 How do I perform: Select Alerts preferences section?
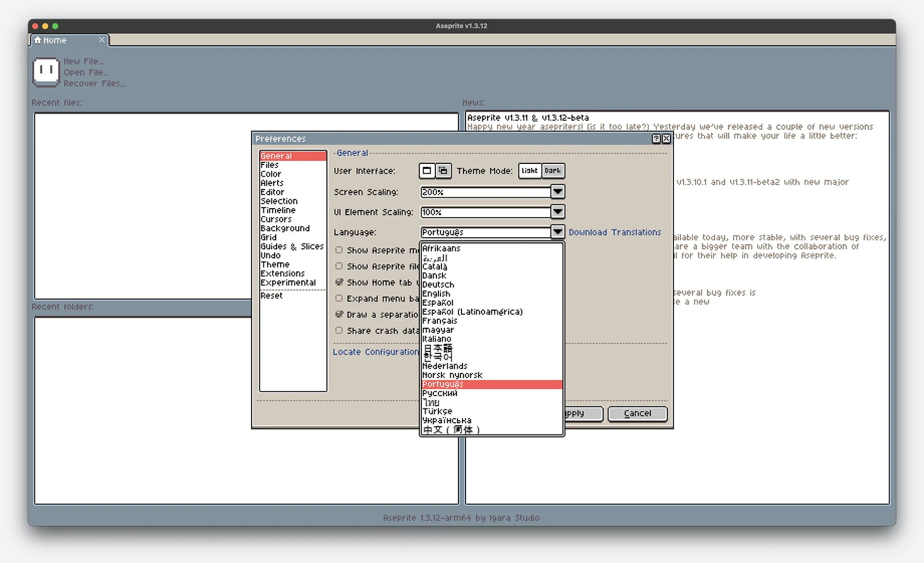coord(293,183)
